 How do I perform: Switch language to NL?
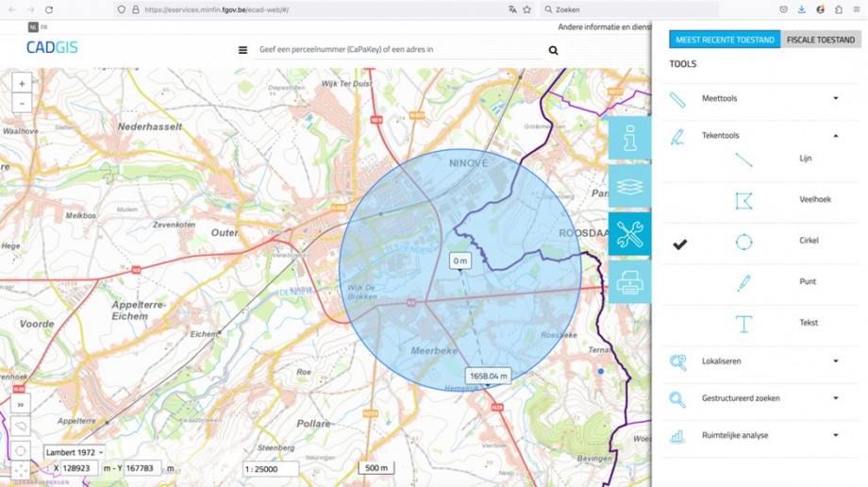[x=33, y=27]
